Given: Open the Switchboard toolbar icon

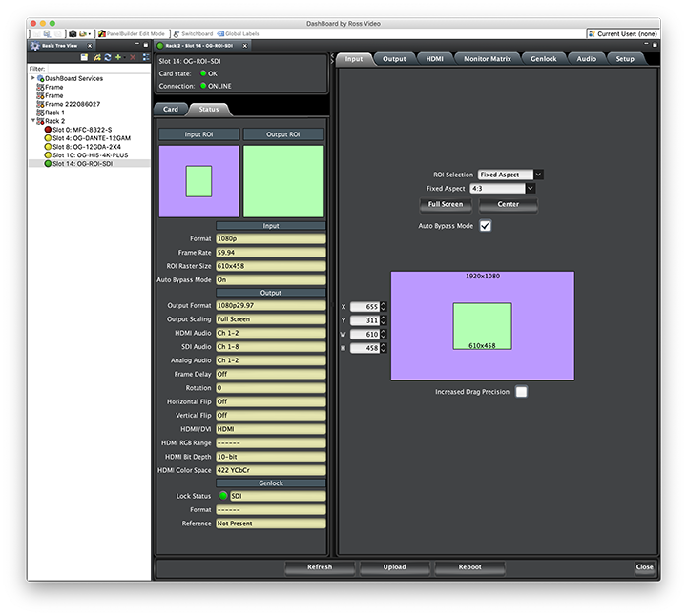Looking at the screenshot, I should pyautogui.click(x=177, y=33).
